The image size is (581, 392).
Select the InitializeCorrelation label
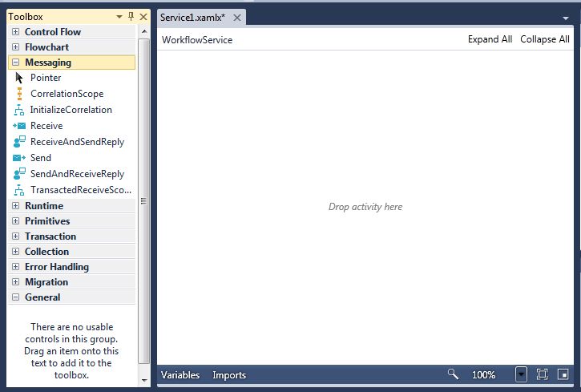[71, 110]
